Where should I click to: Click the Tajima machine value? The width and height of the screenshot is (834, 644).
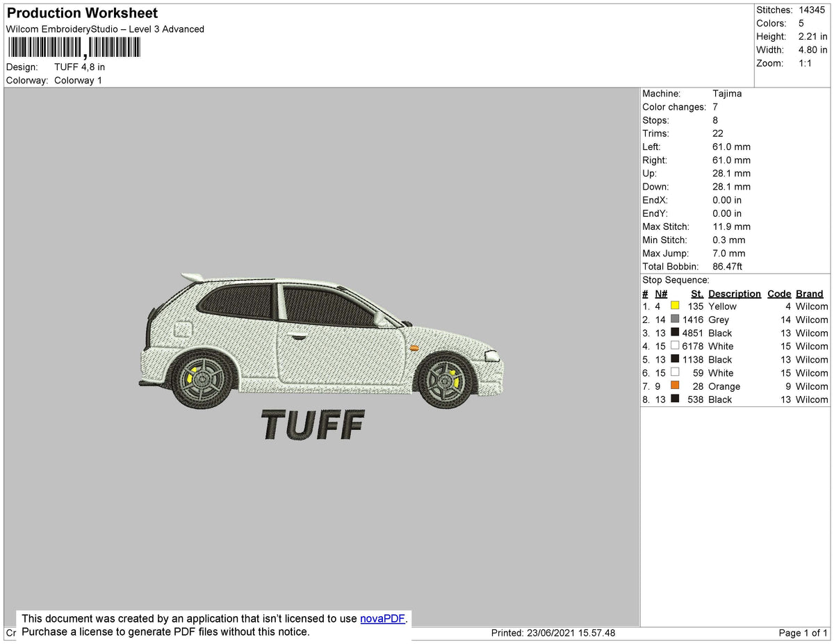(727, 93)
